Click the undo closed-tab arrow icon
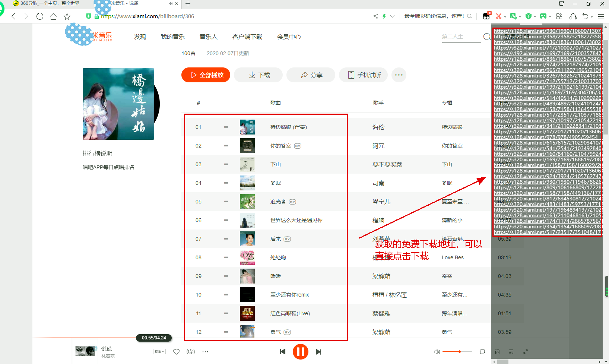609x364 pixels. (586, 16)
